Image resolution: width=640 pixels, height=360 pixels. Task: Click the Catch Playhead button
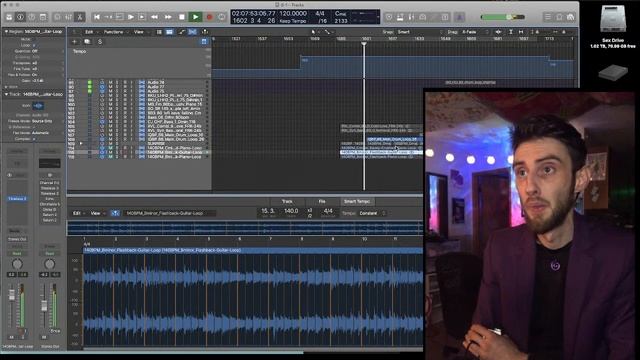204,32
